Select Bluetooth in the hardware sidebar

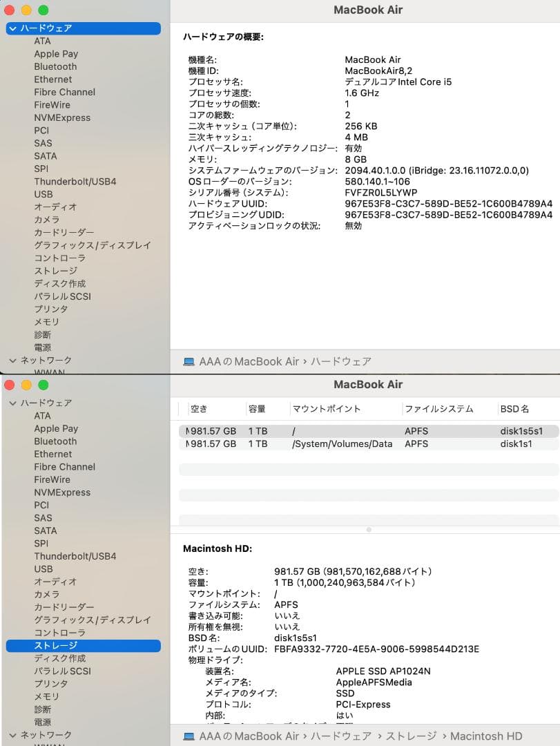click(55, 66)
